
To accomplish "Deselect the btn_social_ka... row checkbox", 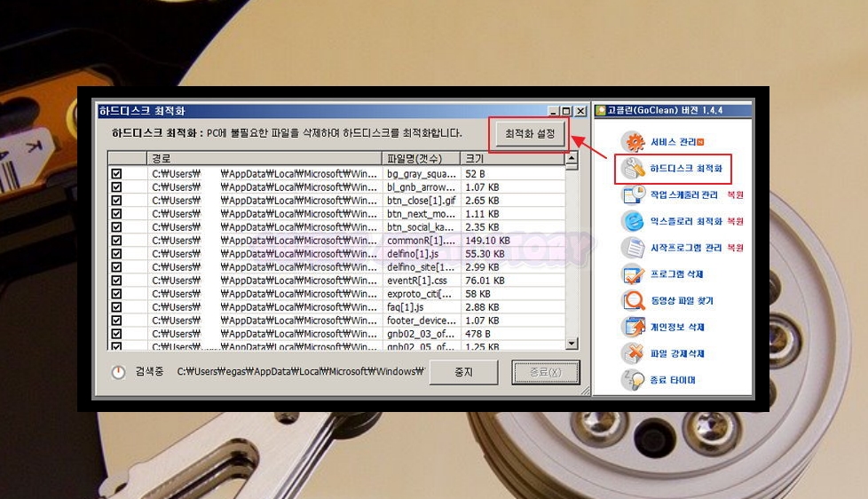I will pos(116,226).
